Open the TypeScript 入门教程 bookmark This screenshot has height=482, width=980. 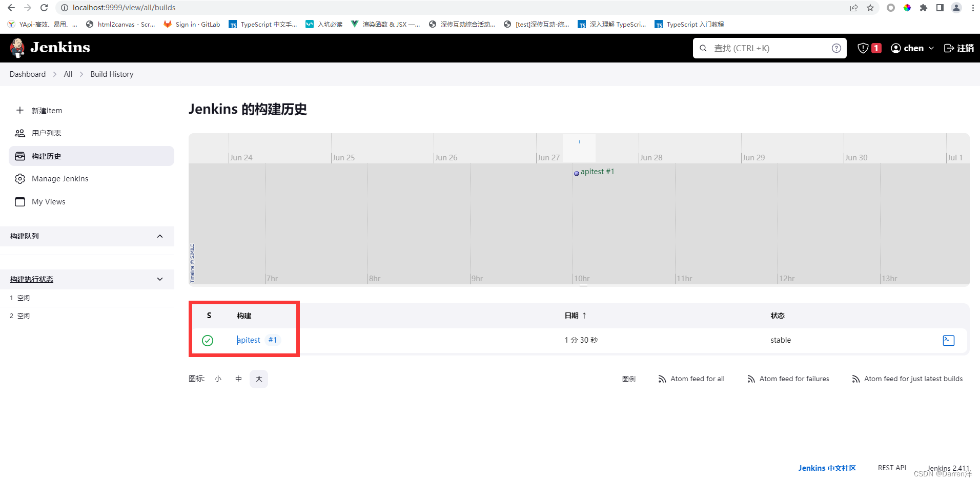689,24
